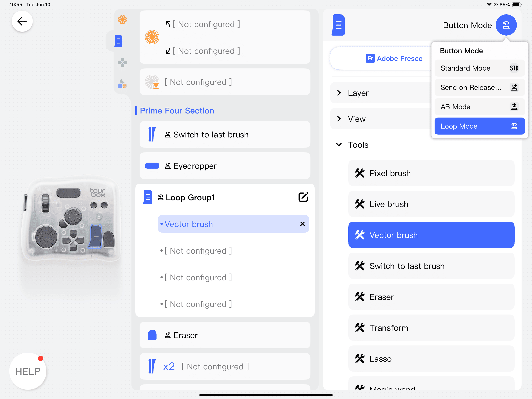This screenshot has width=532, height=399.
Task: Open the HELP button
Action: 28,371
